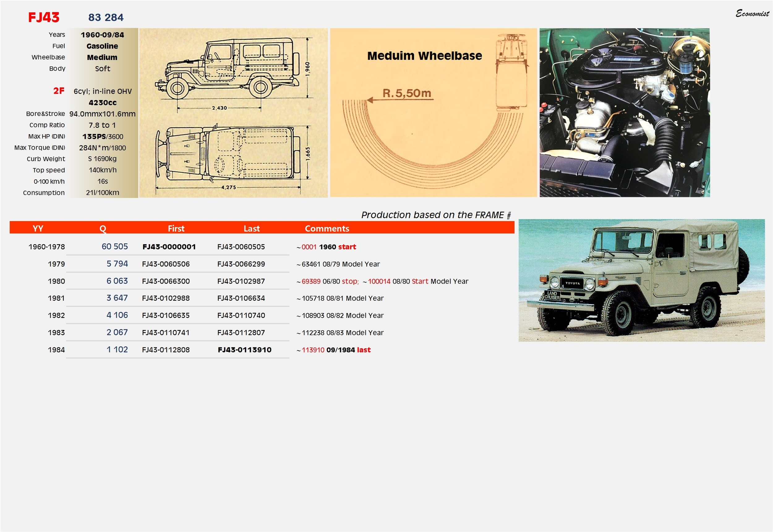Click the total production number 83 284

[x=106, y=17]
